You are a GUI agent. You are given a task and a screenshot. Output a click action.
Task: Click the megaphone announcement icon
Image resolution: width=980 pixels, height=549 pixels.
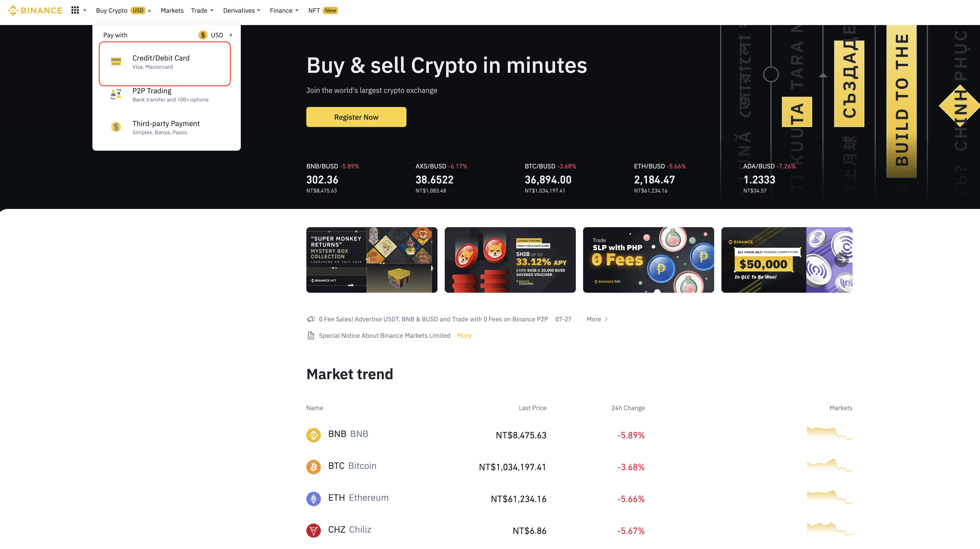tap(310, 319)
